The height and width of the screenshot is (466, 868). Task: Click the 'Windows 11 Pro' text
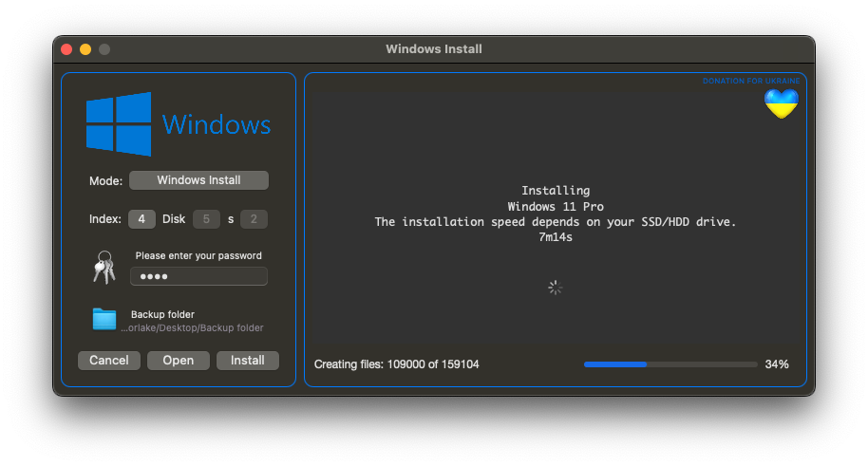click(x=556, y=207)
